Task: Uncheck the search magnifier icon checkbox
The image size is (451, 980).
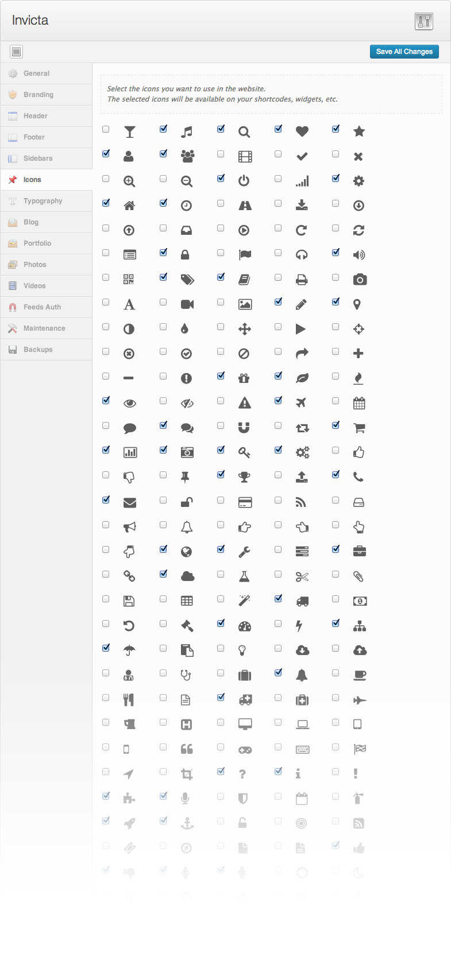Action: tap(221, 129)
